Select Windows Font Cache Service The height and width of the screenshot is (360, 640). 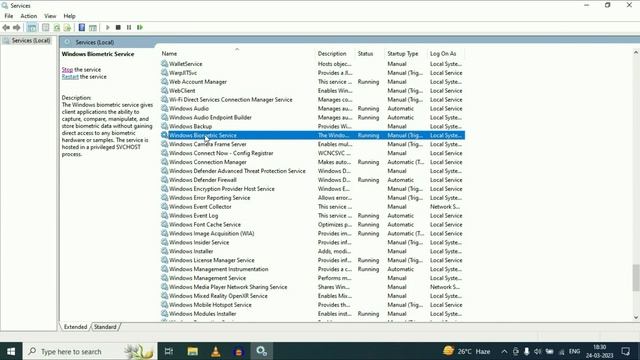(312, 225)
